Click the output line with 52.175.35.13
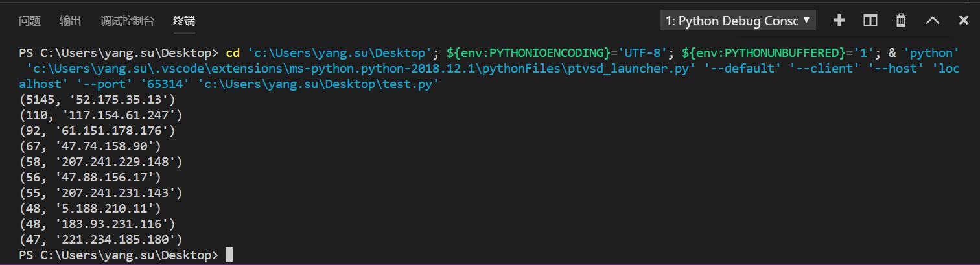Image resolution: width=980 pixels, height=265 pixels. 97,100
